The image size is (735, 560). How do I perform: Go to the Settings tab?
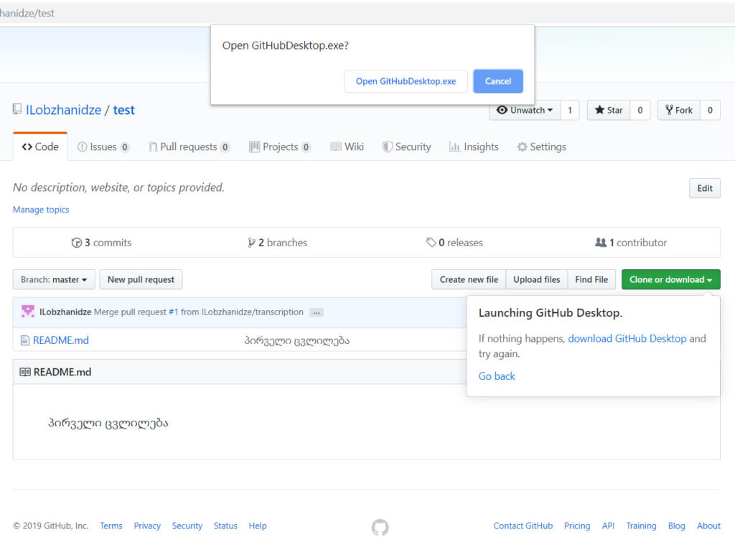(x=541, y=146)
